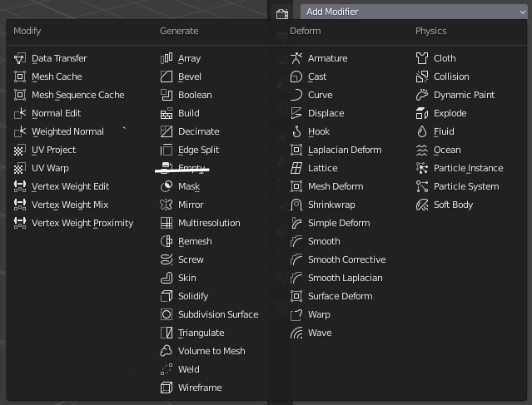Click the UV Warp checker icon
This screenshot has height=405, width=532.
coord(20,168)
